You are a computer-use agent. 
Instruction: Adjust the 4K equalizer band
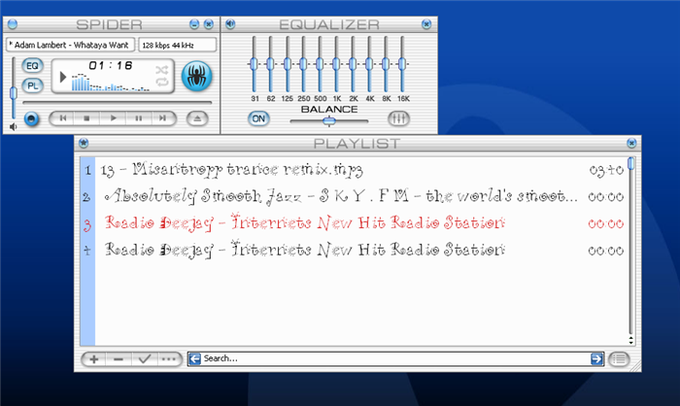coord(369,64)
